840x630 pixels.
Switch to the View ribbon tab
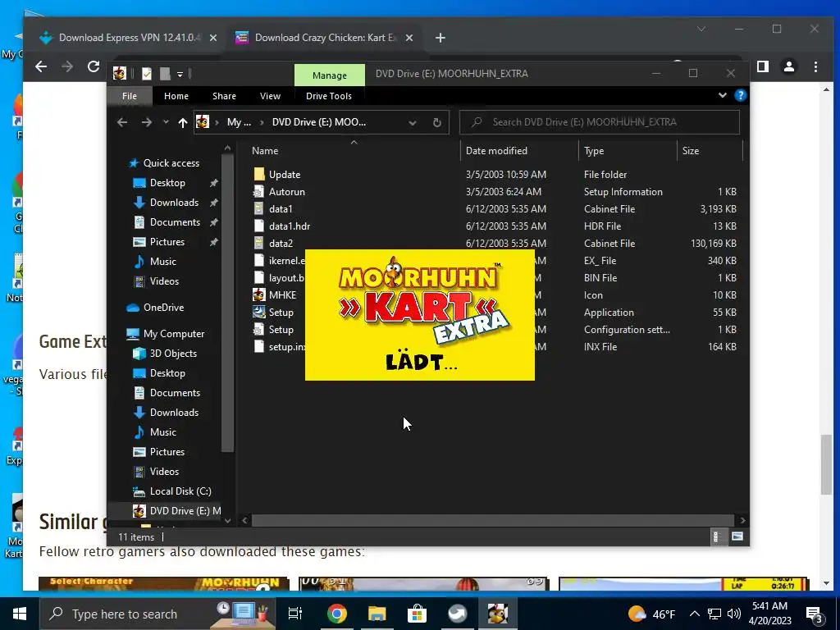[270, 96]
